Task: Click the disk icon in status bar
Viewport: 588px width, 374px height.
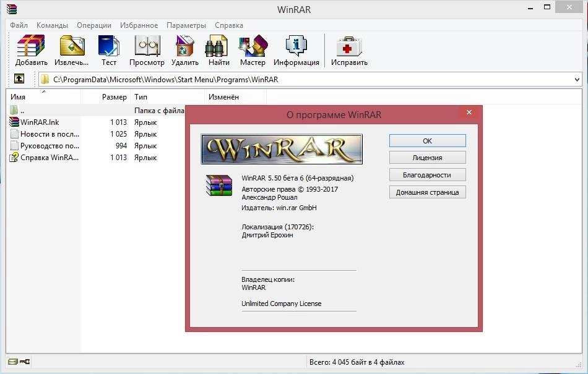Action: point(13,362)
